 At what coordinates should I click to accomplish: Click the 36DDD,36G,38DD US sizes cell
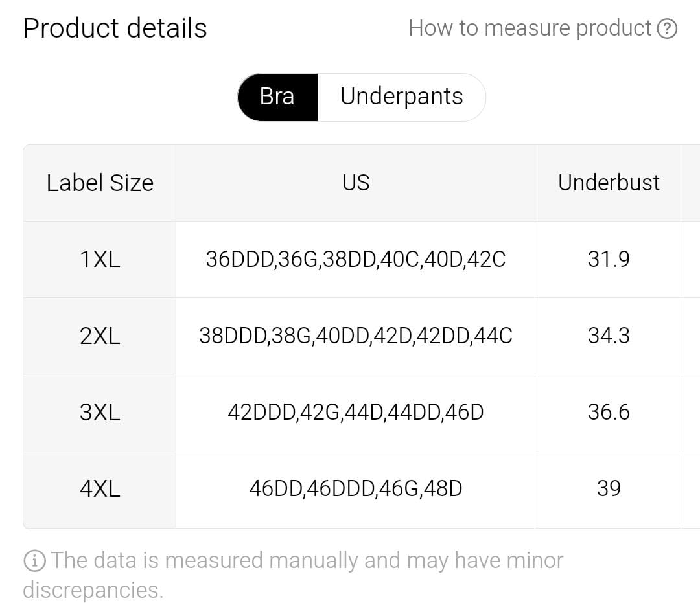tap(356, 260)
